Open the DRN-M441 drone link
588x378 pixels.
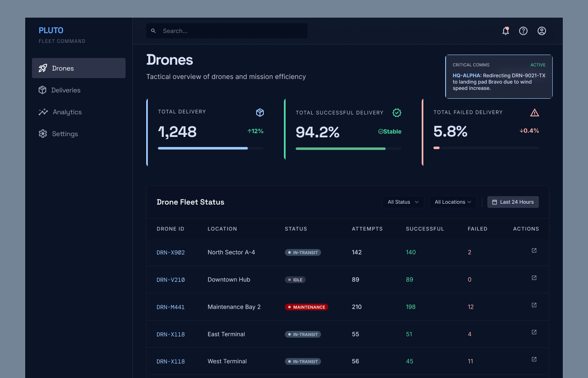[171, 307]
